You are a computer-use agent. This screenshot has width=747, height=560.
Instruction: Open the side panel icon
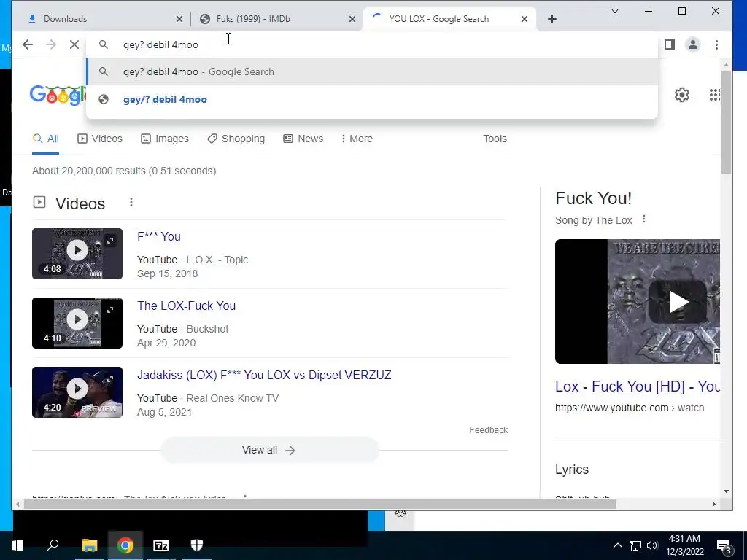[670, 44]
